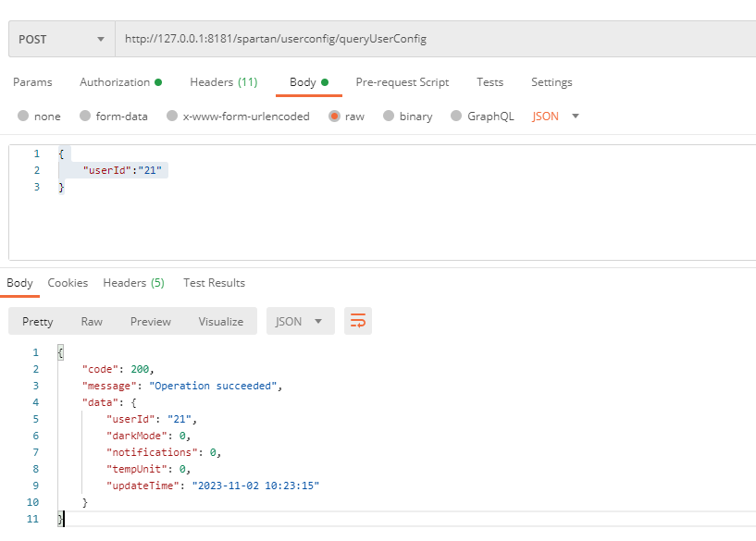Expand the request body JSON format dropdown
Image resolution: width=756 pixels, height=541 pixels.
click(556, 117)
